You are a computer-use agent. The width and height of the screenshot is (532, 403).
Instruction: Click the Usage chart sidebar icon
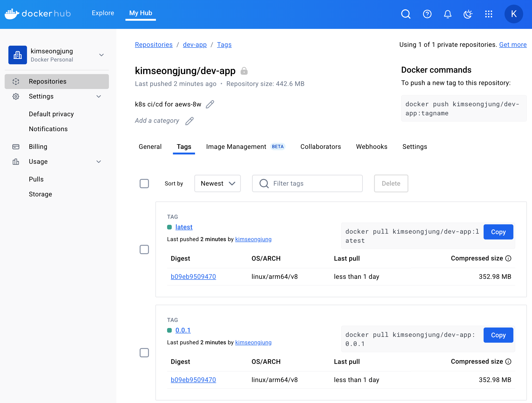click(16, 161)
